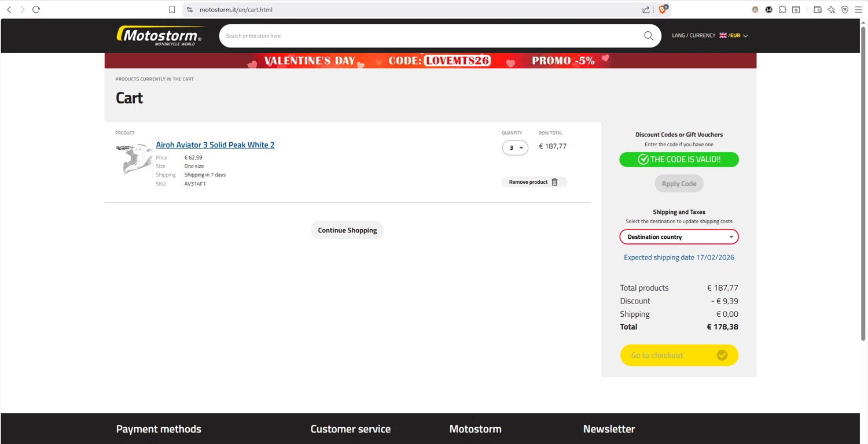
Task: Click row total € 187,77
Action: point(553,146)
